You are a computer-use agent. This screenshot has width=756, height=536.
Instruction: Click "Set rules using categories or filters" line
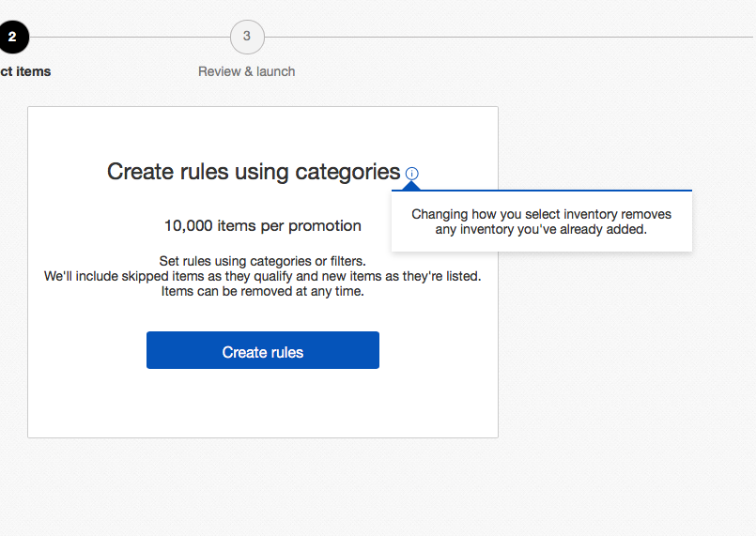click(x=263, y=261)
